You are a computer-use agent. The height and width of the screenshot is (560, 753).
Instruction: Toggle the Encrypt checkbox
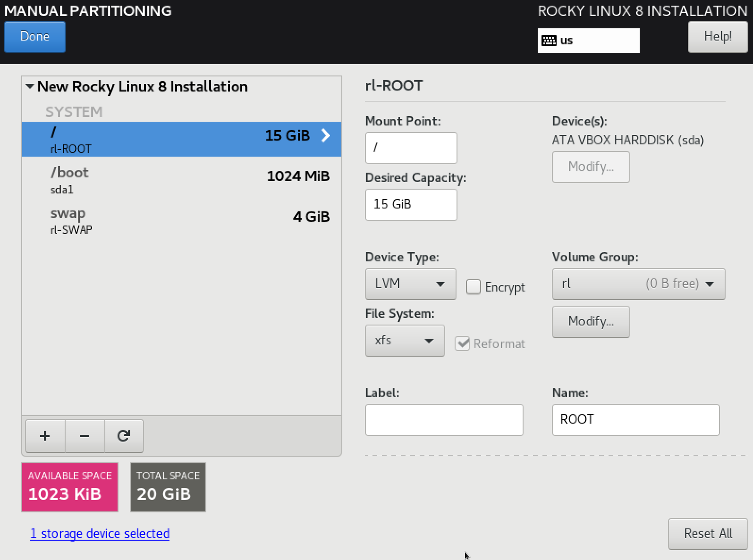point(473,287)
